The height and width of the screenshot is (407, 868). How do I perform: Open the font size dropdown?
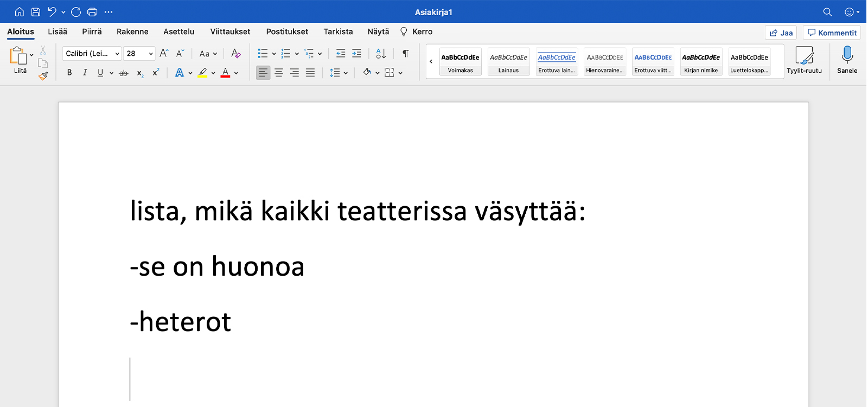[151, 54]
